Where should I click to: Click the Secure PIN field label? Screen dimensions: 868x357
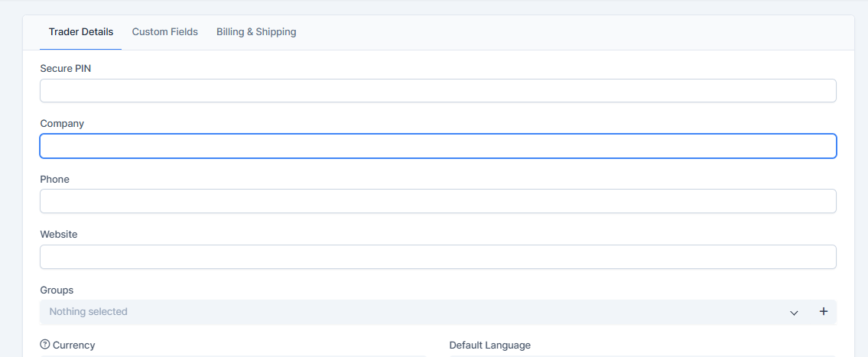(66, 68)
